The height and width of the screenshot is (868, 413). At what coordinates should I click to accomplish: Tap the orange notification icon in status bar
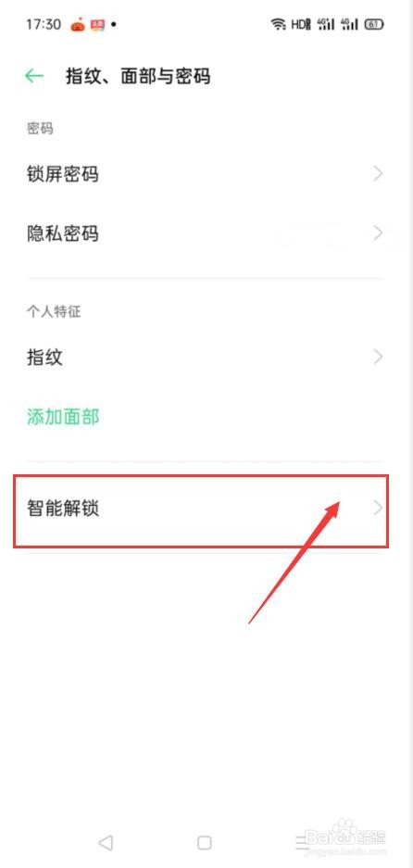coord(78,25)
